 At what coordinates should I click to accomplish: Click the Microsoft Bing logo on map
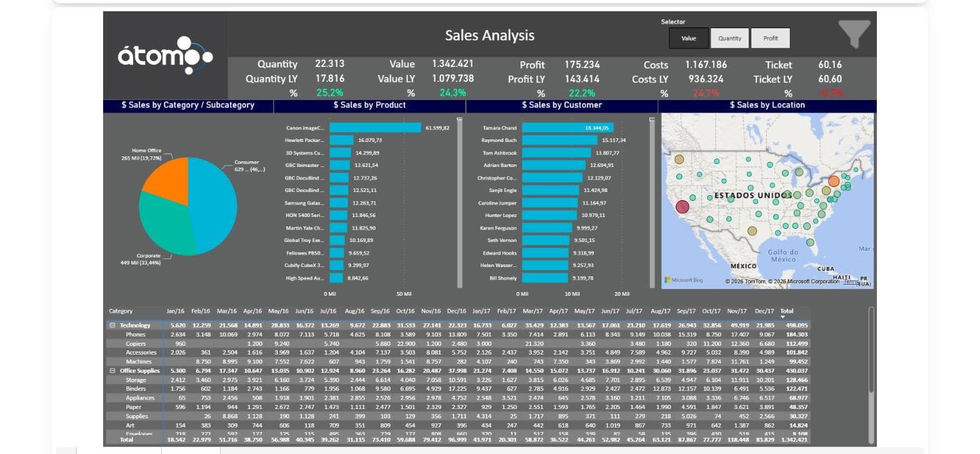pyautogui.click(x=683, y=280)
